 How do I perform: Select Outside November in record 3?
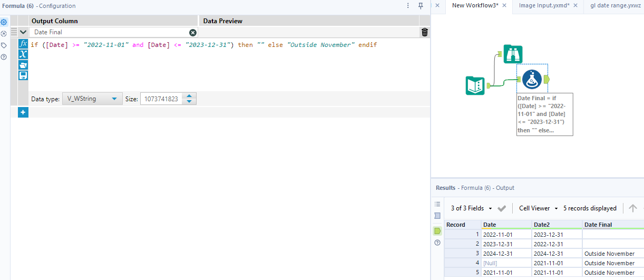(613, 254)
